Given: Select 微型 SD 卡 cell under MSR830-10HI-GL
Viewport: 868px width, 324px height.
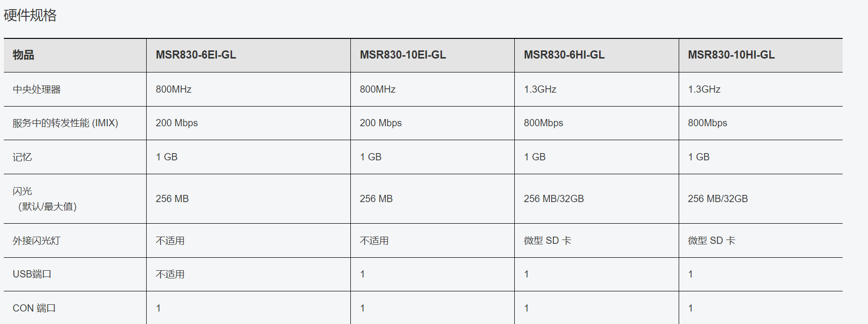Looking at the screenshot, I should (x=711, y=240).
